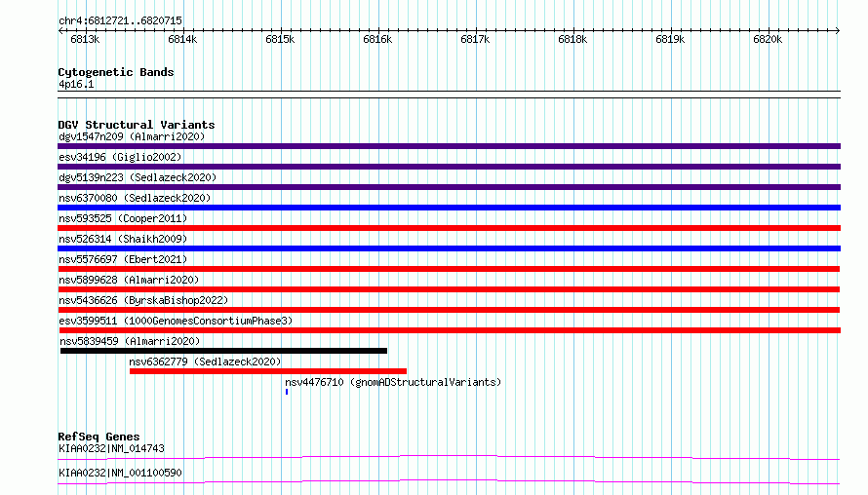Open the dgv5139n223 (Sedlazeck2020) label
868x495 pixels.
(138, 177)
